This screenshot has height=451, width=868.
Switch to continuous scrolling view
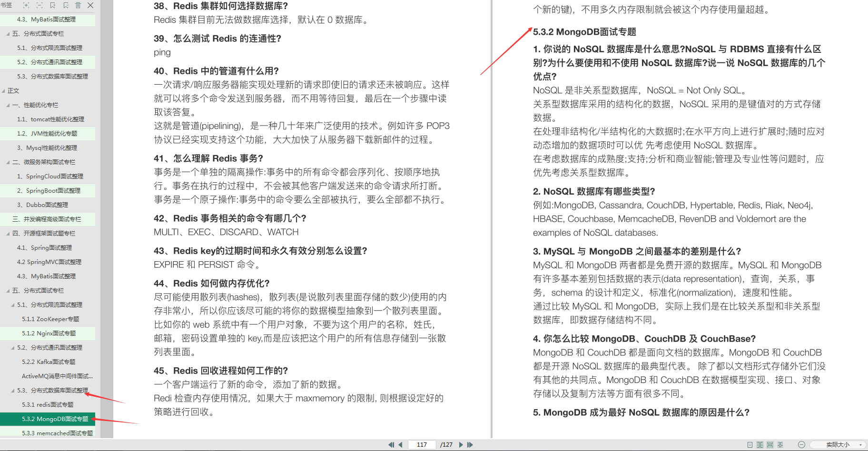[770, 445]
